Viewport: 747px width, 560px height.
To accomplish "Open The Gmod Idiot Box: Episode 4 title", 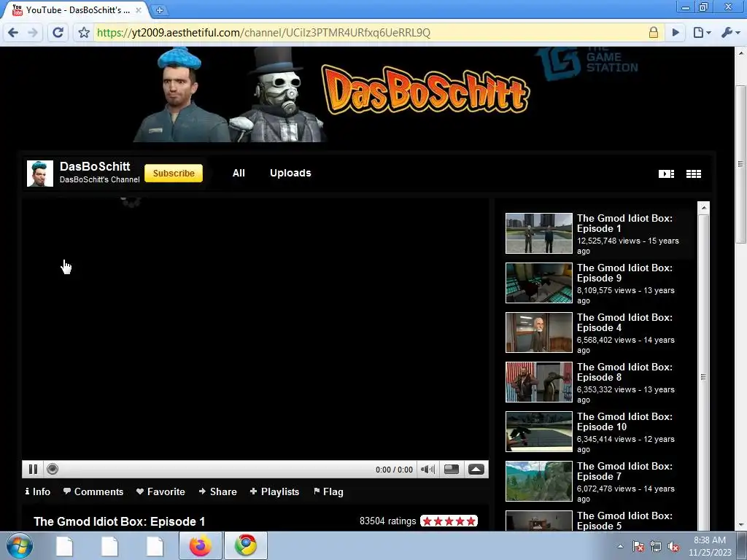I will (624, 322).
